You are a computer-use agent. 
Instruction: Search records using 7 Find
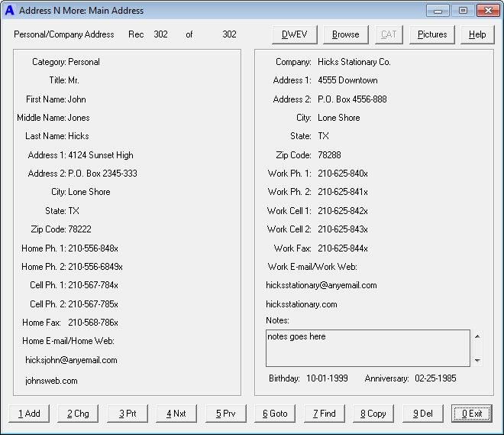[324, 414]
